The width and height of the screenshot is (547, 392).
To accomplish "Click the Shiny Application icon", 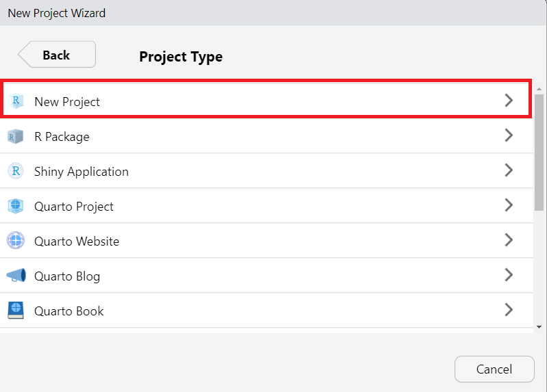I will [x=16, y=171].
